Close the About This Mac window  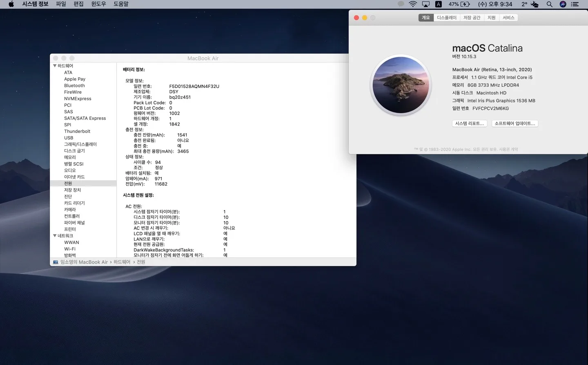coord(356,18)
